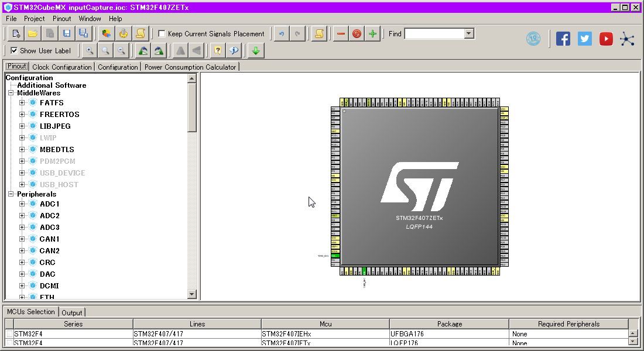Click the red minus icon

pyautogui.click(x=341, y=34)
